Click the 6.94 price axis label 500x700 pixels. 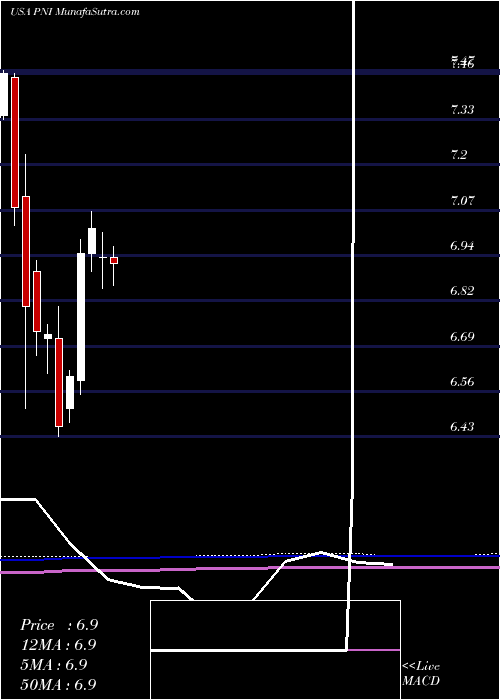point(462,246)
